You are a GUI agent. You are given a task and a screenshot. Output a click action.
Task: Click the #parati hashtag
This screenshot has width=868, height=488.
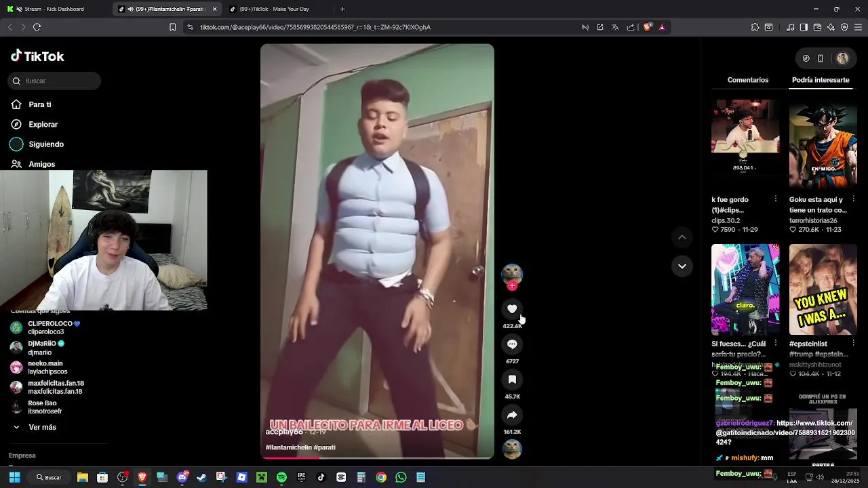pos(325,447)
